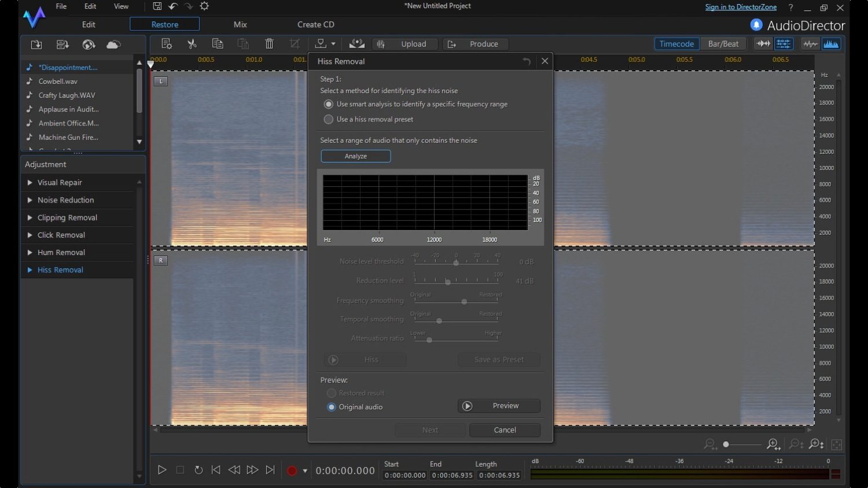
Task: Click the trash delete icon
Action: click(269, 44)
